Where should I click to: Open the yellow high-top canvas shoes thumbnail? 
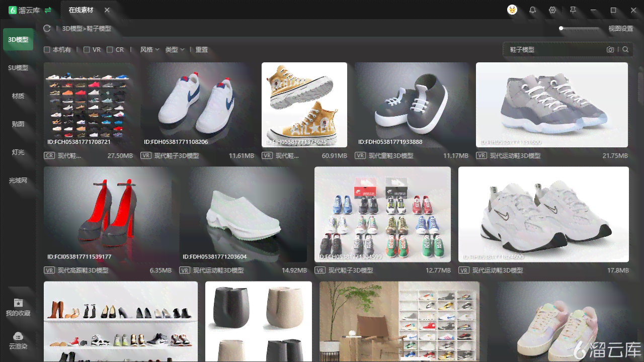304,105
